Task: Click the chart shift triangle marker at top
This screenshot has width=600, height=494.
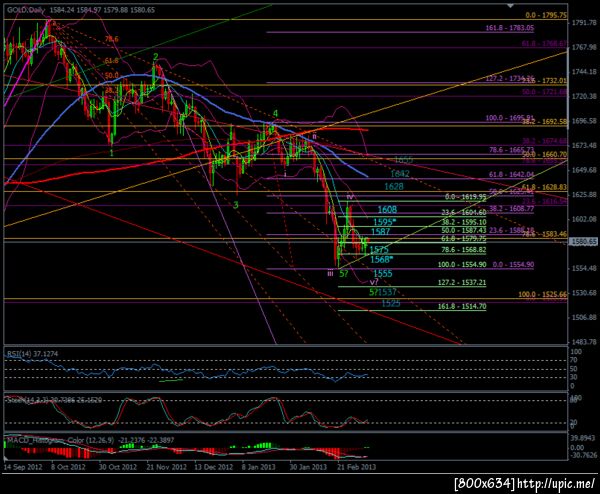Action: [510, 5]
